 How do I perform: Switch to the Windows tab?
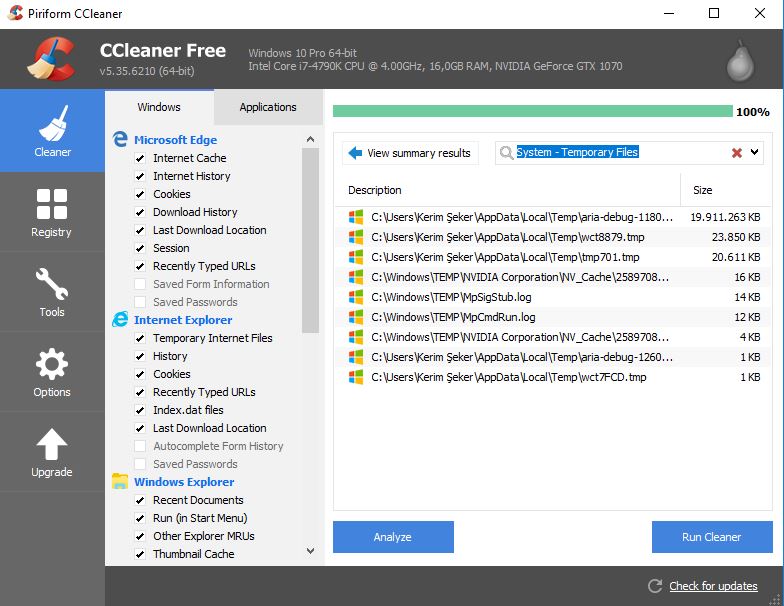pyautogui.click(x=159, y=107)
